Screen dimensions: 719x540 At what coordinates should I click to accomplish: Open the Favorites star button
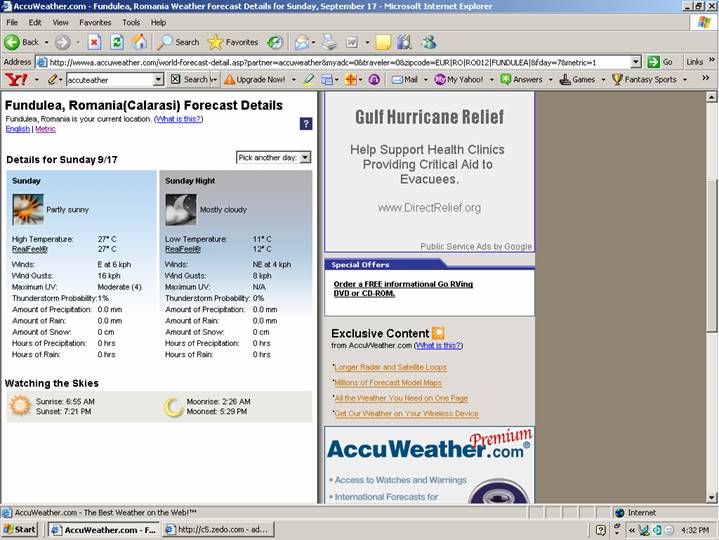[232, 42]
